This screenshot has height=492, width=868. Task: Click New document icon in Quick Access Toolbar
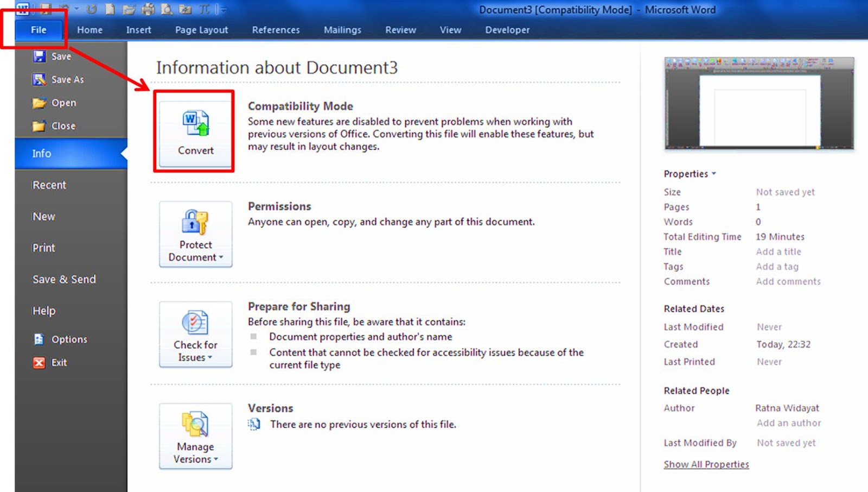(110, 9)
